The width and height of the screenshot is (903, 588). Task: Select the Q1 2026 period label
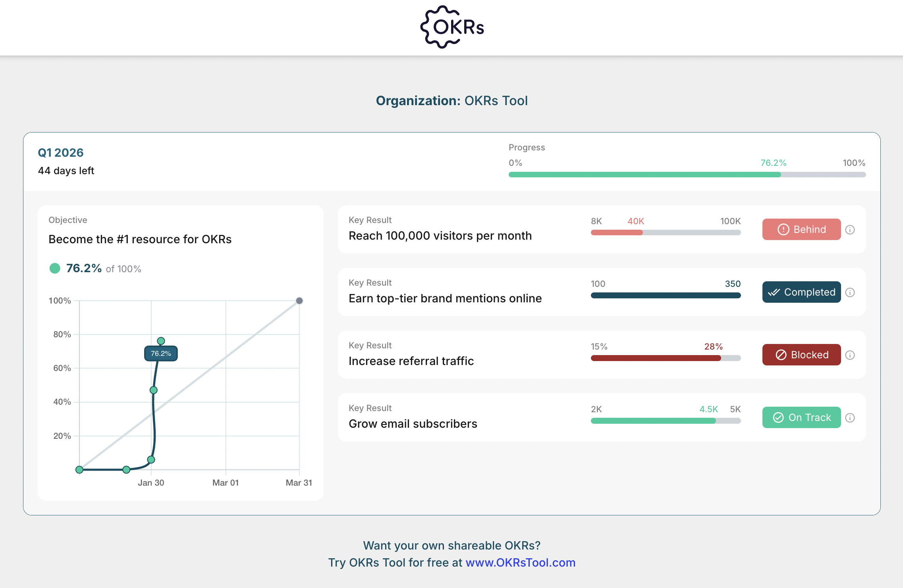60,152
